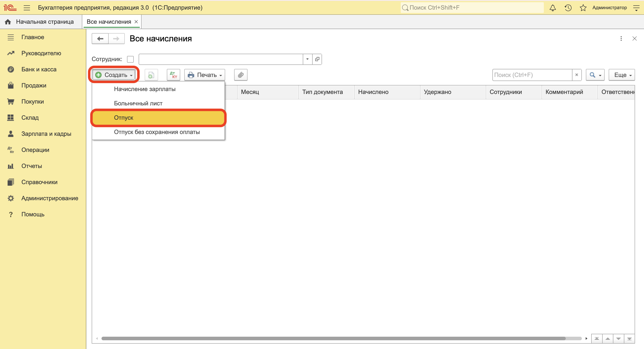This screenshot has width=644, height=349.
Task: Sort by the Комментарий column header
Action: [x=570, y=92]
